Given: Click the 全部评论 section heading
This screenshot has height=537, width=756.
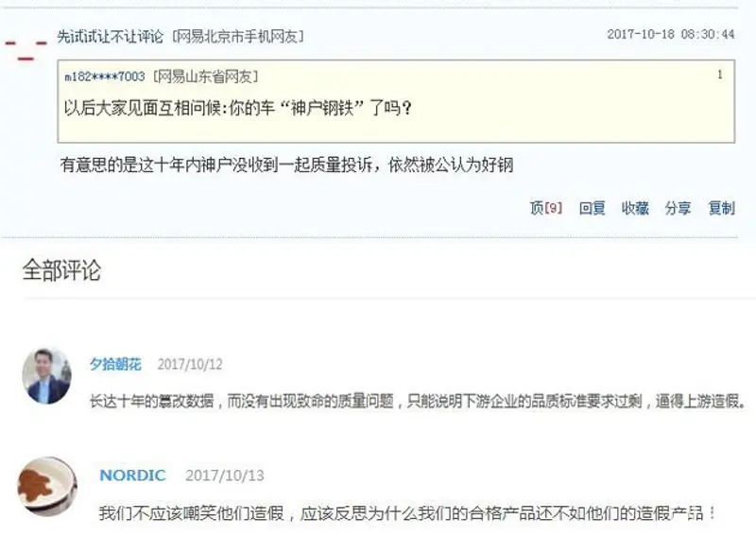Looking at the screenshot, I should click(x=61, y=269).
